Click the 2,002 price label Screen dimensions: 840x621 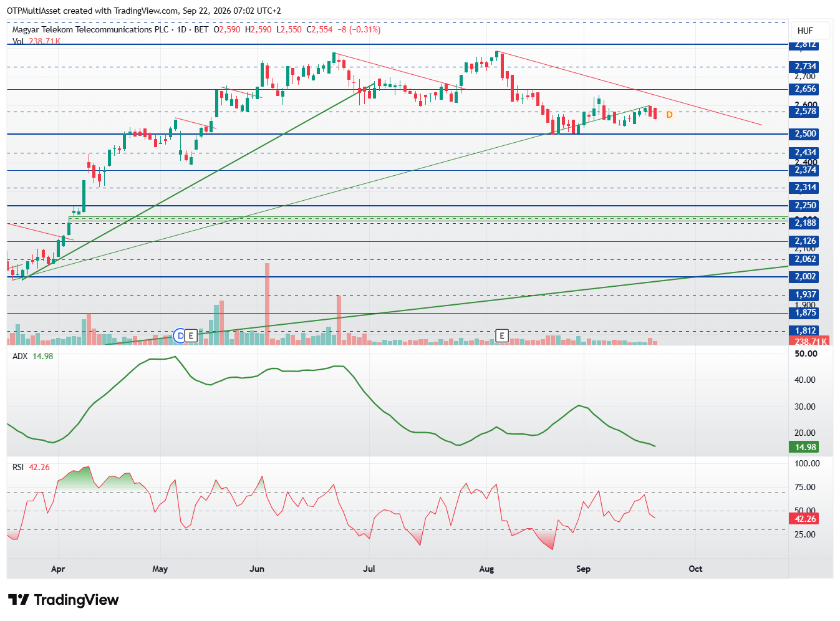pos(805,277)
